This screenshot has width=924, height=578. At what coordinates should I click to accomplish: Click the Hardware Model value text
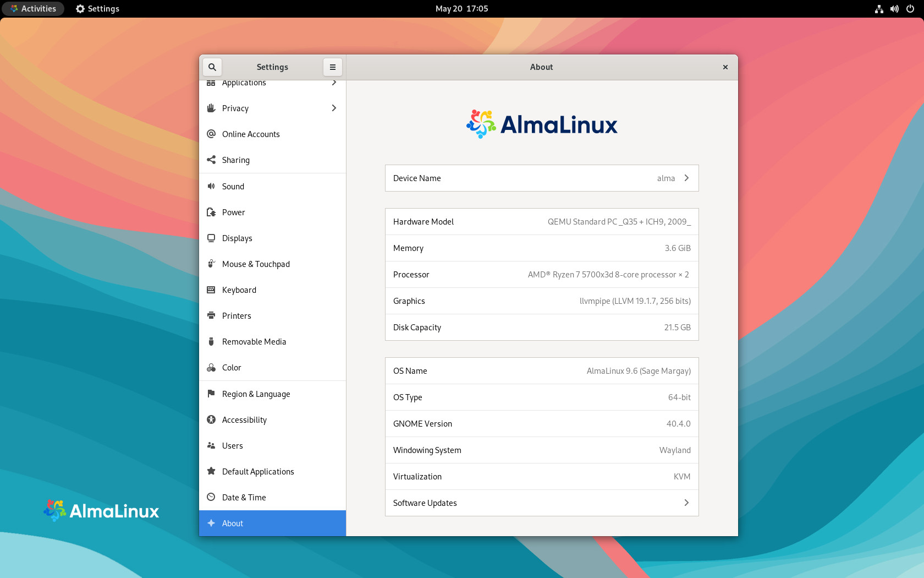click(619, 221)
